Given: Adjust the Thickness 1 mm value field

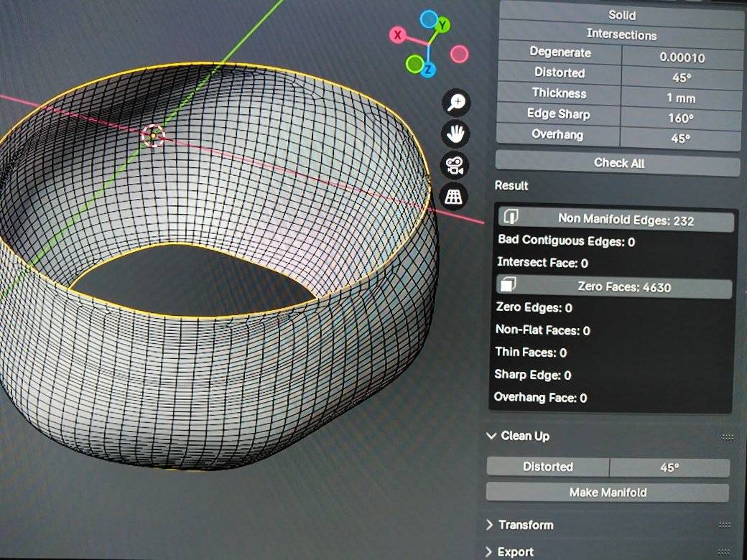Looking at the screenshot, I should [x=680, y=98].
